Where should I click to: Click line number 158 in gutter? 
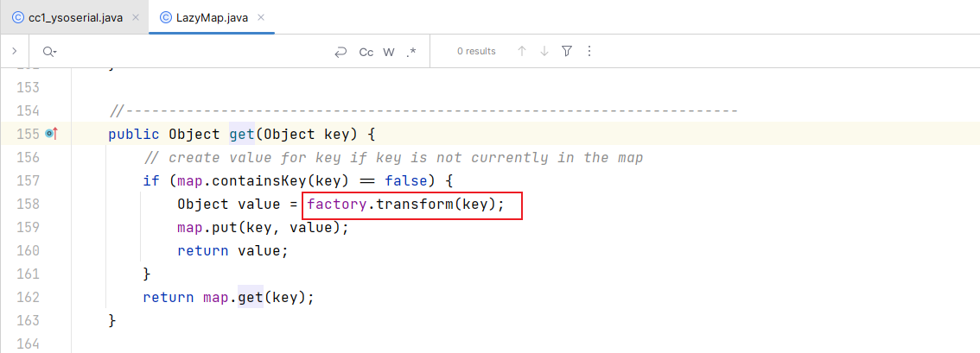point(26,204)
